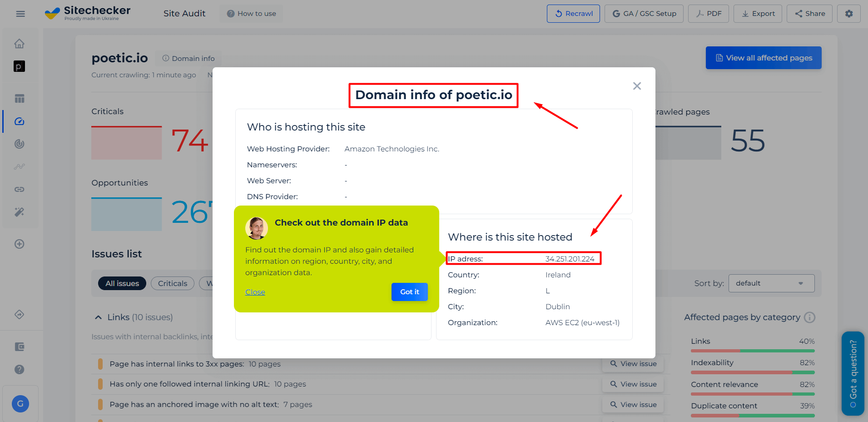Screen dimensions: 868x422
Task: Click the Duplicate content category label
Action: click(724, 406)
